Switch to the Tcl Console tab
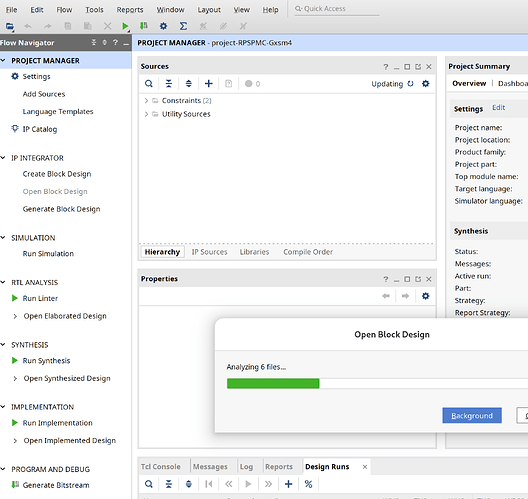 [161, 467]
